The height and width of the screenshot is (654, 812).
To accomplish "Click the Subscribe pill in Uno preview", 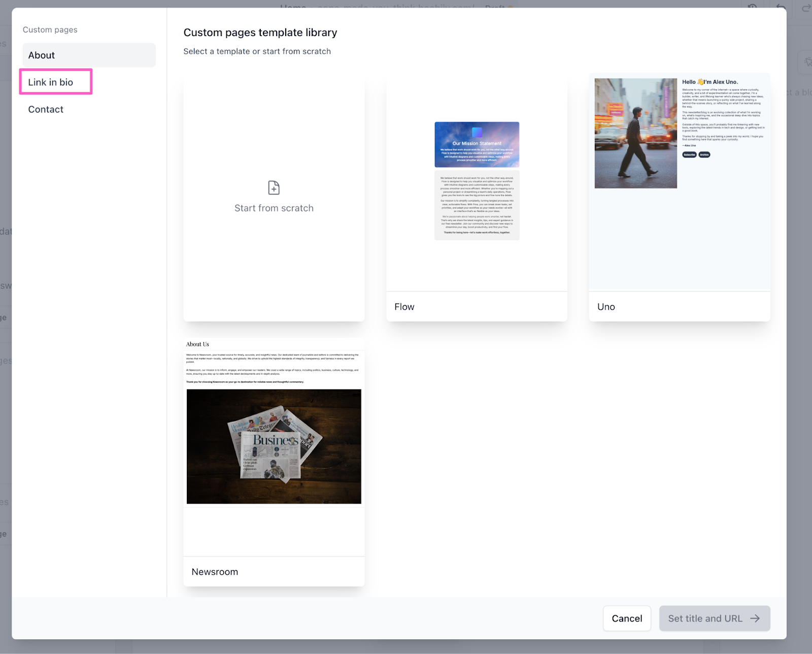I will (689, 155).
